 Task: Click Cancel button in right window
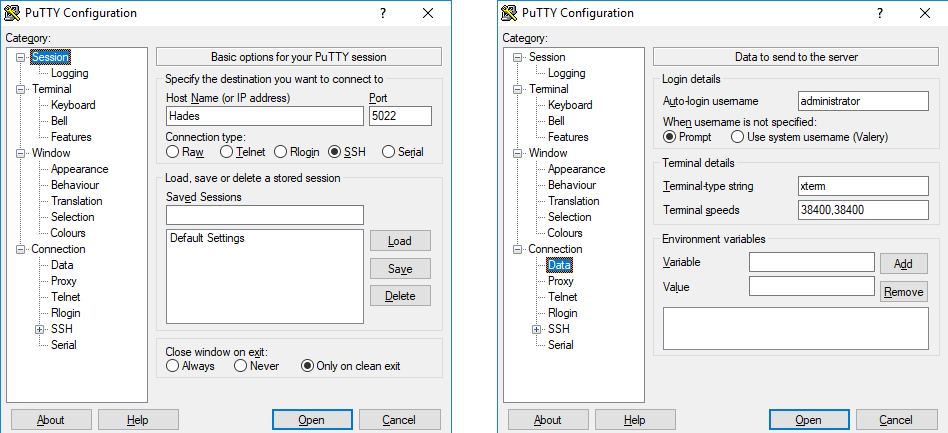pyautogui.click(x=897, y=420)
